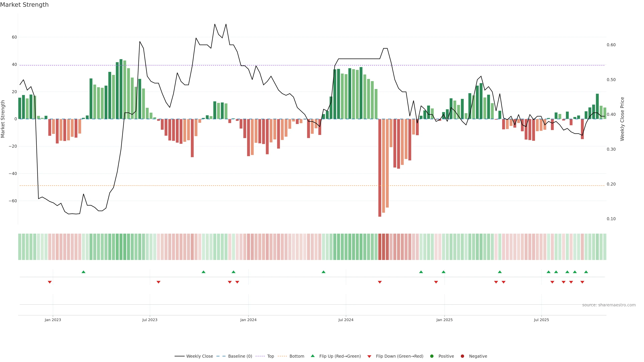This screenshot has width=644, height=362.
Task: Click the red Negative legend dot
Action: [x=462, y=356]
